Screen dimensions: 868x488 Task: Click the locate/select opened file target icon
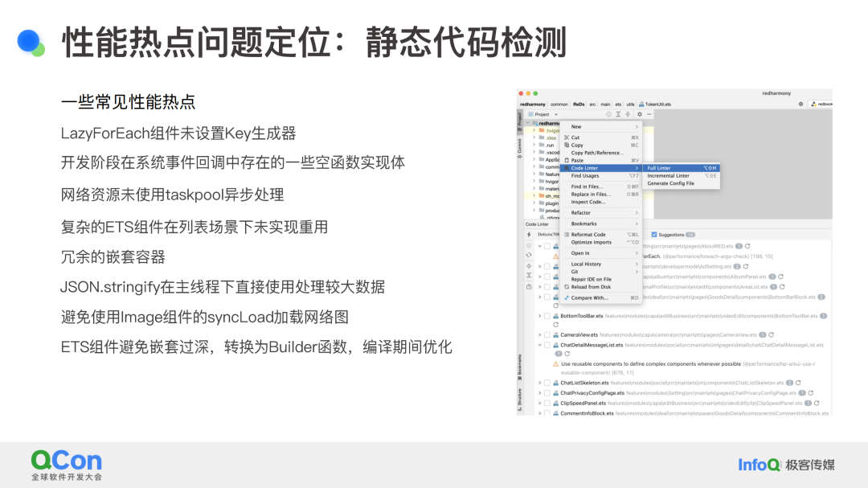(608, 114)
